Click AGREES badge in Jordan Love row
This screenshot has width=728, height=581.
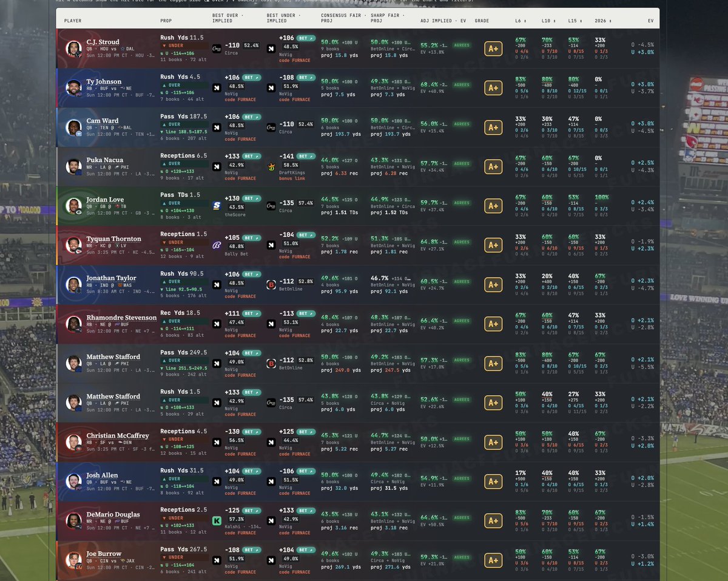(462, 203)
